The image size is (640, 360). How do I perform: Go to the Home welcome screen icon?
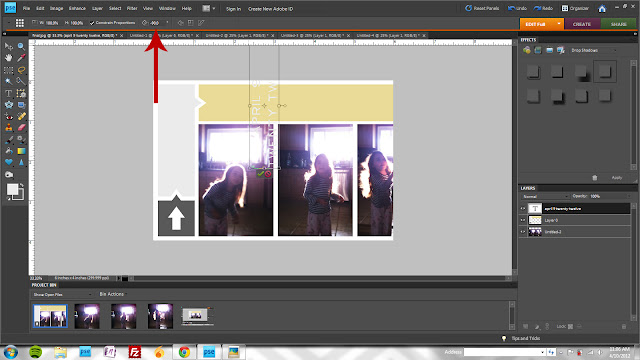point(602,8)
